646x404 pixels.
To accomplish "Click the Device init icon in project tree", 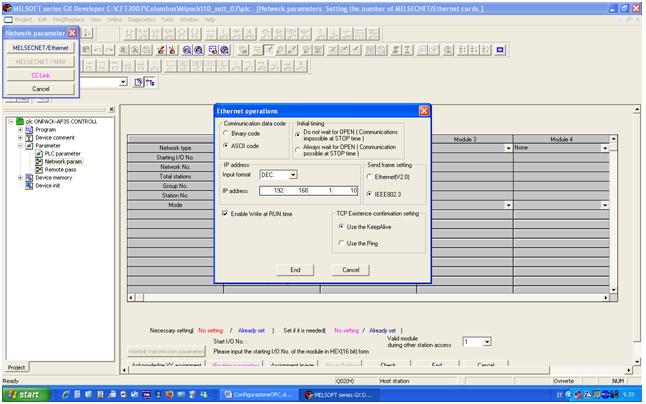I will pyautogui.click(x=29, y=186).
